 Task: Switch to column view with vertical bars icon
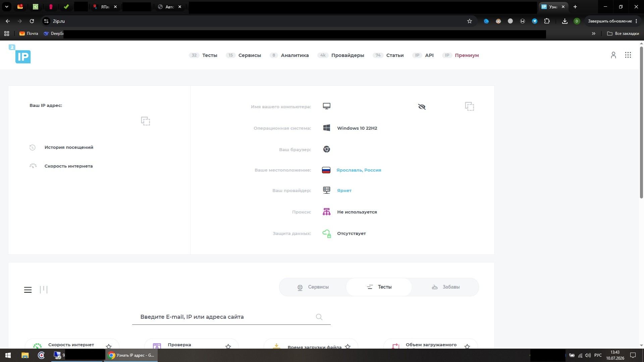[44, 290]
